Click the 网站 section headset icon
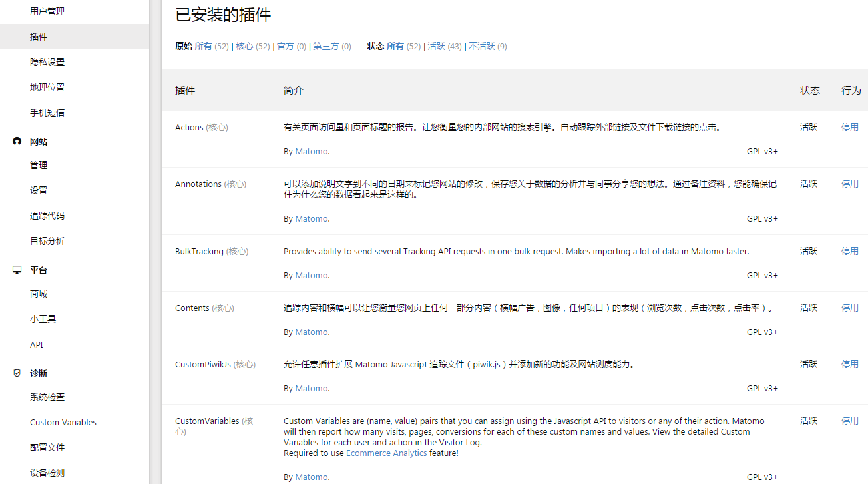 [17, 142]
